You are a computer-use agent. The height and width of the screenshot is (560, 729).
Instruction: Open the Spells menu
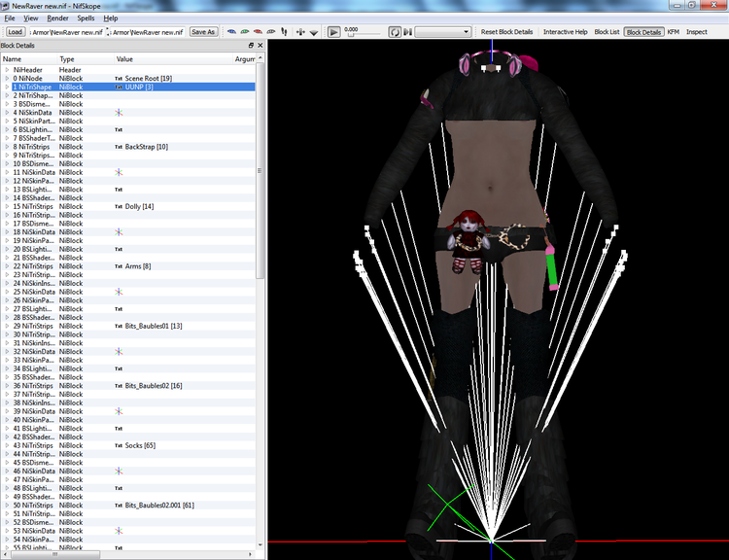coord(86,18)
